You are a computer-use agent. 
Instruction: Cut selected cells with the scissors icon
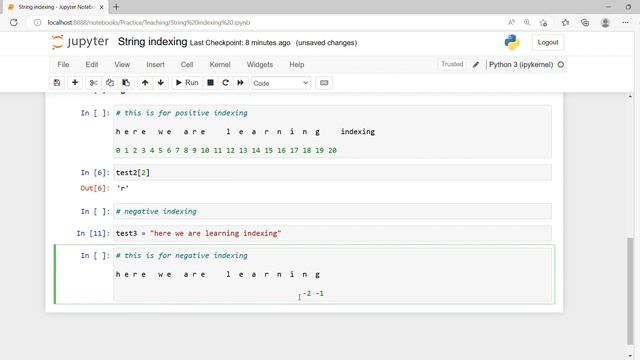pos(93,83)
